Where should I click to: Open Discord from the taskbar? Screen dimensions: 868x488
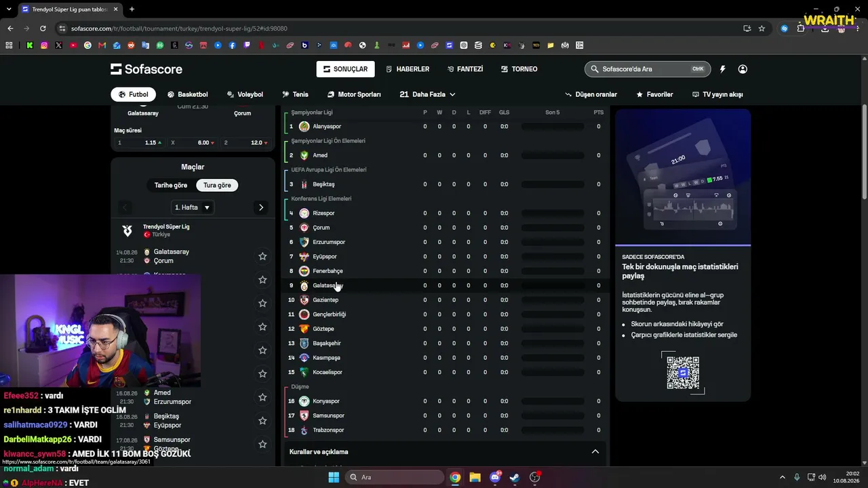tap(495, 477)
